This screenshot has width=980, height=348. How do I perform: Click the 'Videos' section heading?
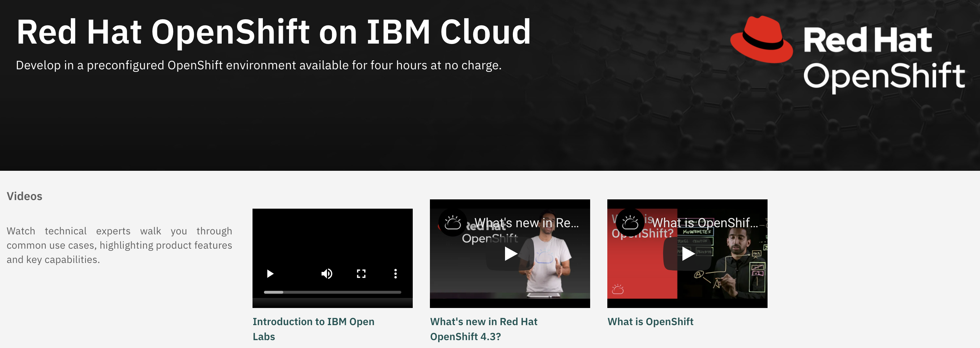pos(24,196)
